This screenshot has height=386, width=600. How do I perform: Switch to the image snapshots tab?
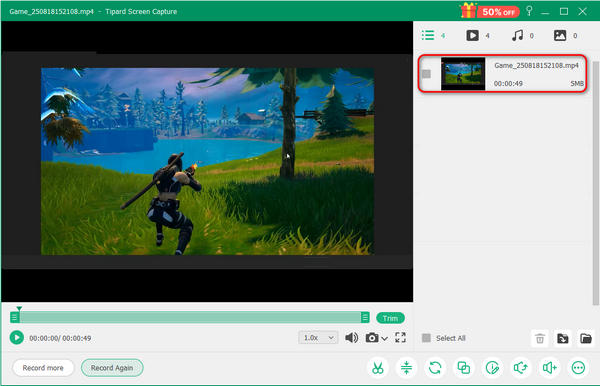tap(565, 36)
